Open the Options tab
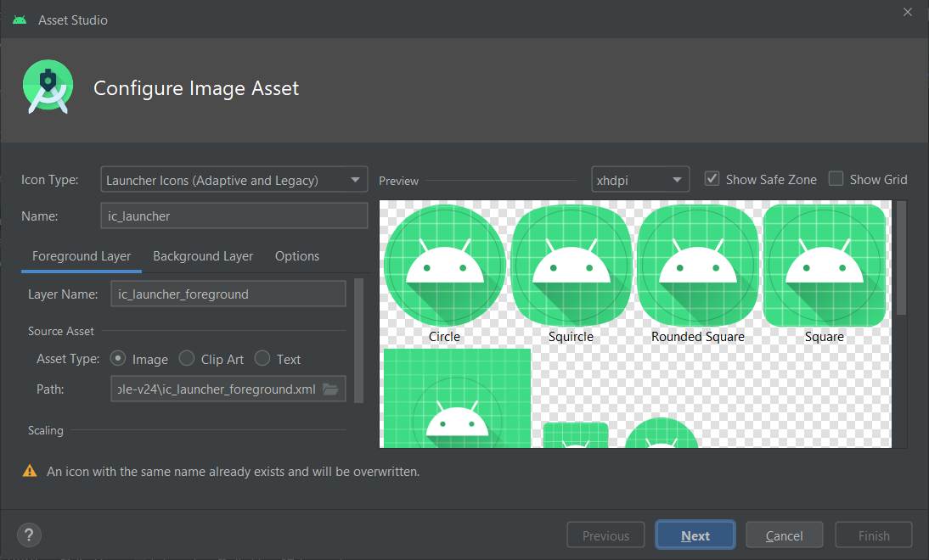929x560 pixels. [x=297, y=256]
